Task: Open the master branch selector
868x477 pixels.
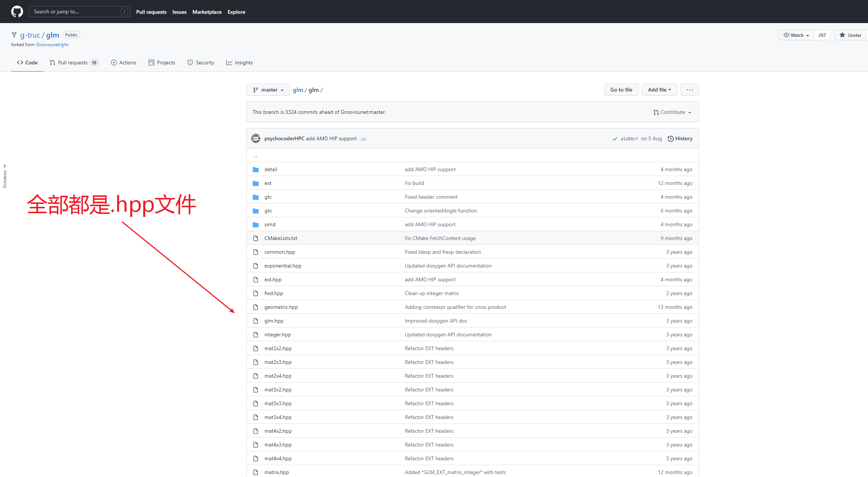Action: point(268,90)
